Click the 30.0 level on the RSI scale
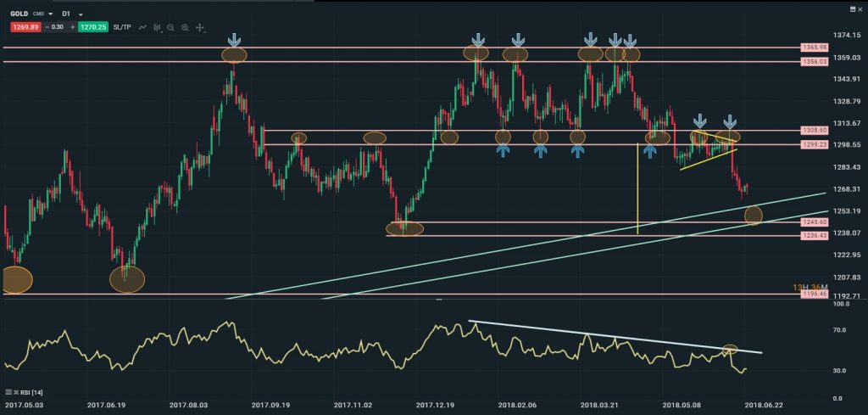 pos(840,370)
